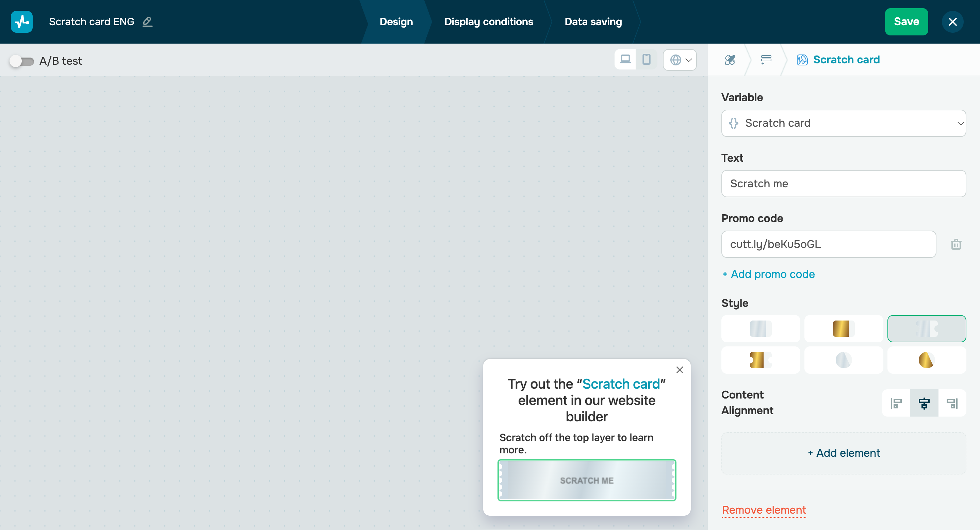The height and width of the screenshot is (530, 980).
Task: Open the globe language dropdown
Action: pyautogui.click(x=680, y=60)
